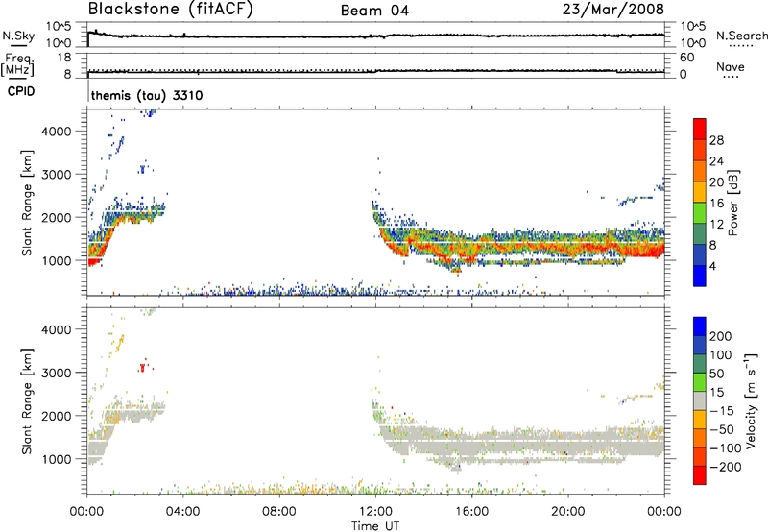Click the blue top of the velocity colorbar
Viewport: 768px width, 532px height.
pos(700,326)
